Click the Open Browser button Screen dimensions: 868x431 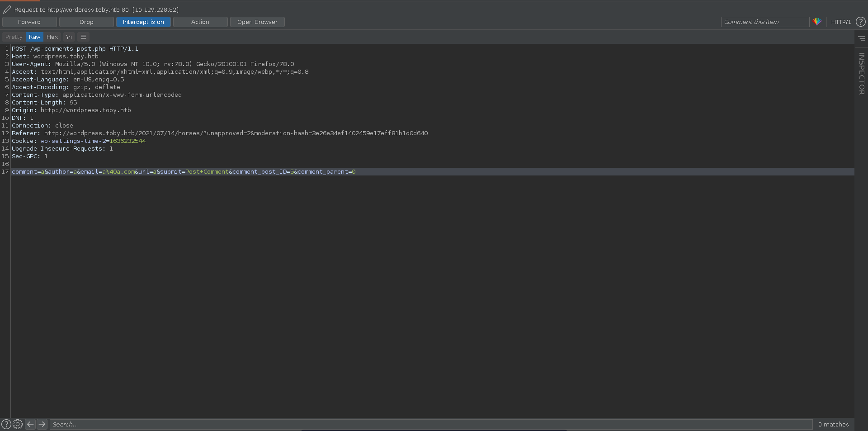point(257,22)
